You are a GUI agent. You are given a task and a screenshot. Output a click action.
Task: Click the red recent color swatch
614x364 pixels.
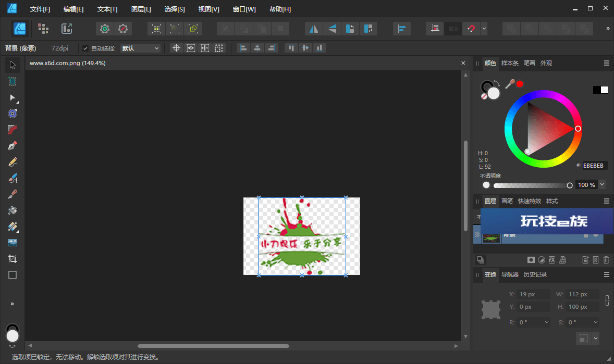(520, 84)
